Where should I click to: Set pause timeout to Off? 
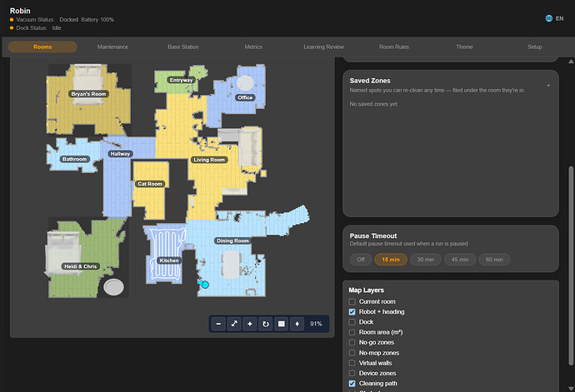click(361, 260)
